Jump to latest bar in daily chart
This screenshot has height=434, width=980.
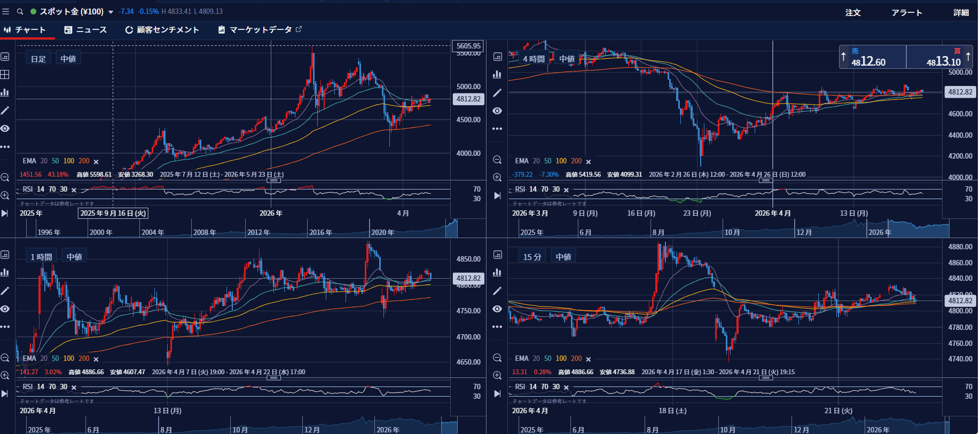(5, 213)
